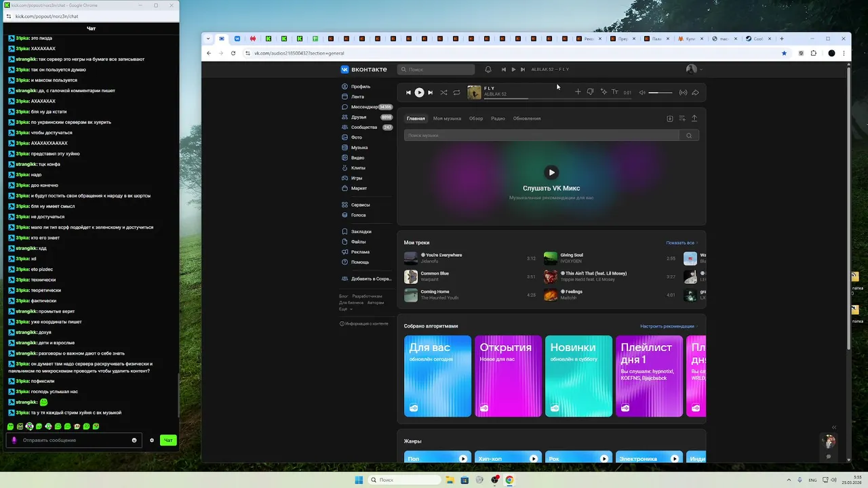Go to previous track in the main player bar
The height and width of the screenshot is (488, 868).
click(x=408, y=92)
